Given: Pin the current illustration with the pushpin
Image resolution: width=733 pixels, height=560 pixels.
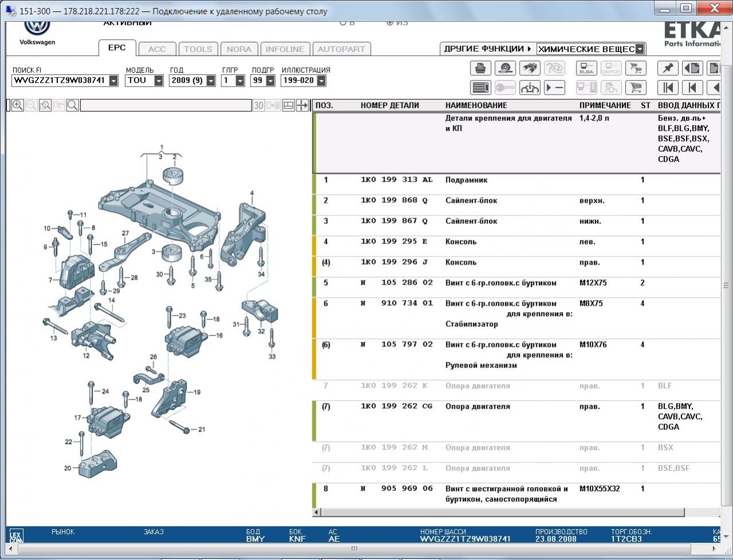Looking at the screenshot, I should (668, 68).
